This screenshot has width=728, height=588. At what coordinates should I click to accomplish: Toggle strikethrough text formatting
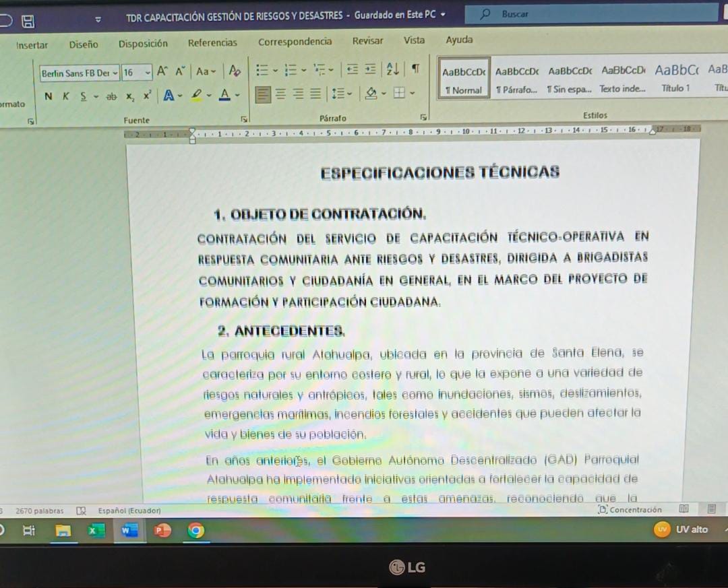click(112, 96)
